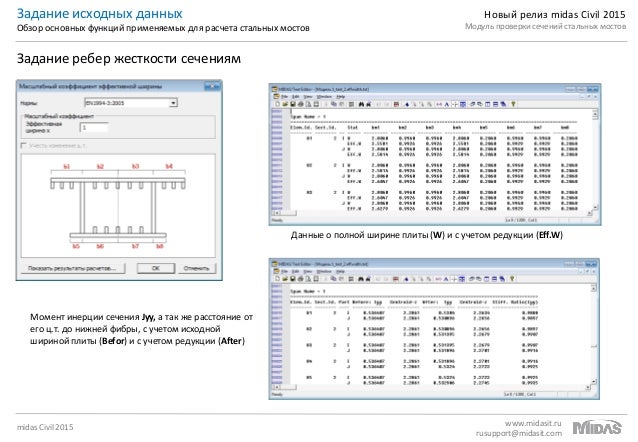Click the b8 label under the bottom flange
The height and width of the screenshot is (442, 638).
click(x=160, y=246)
